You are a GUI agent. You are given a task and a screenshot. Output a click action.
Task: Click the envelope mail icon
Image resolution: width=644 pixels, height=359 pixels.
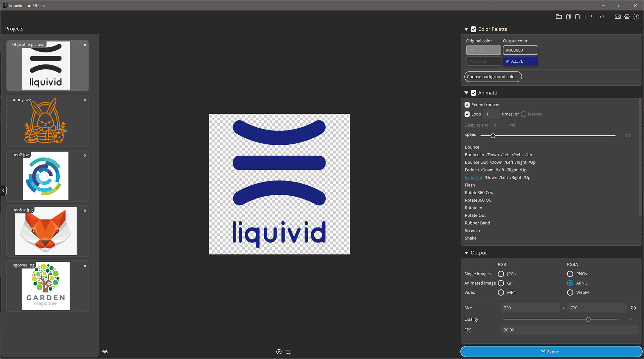pos(618,17)
